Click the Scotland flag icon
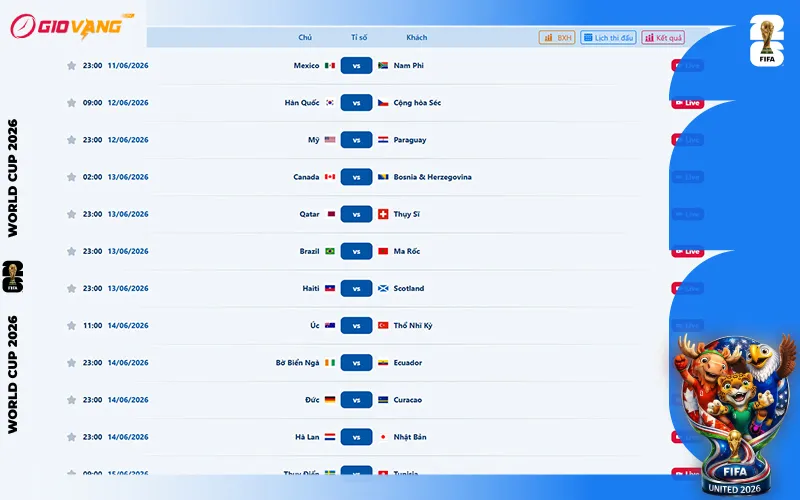This screenshot has height=500, width=800. point(383,288)
